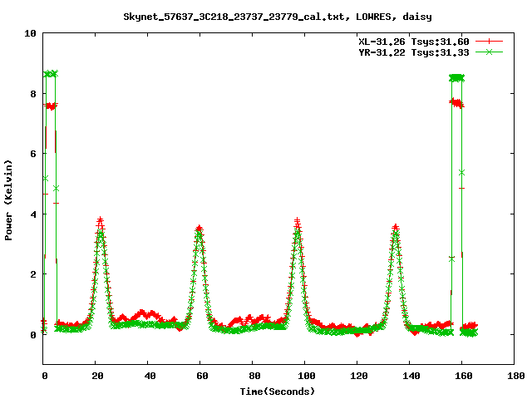Click the Power (Kelvin) y-axis label
Image resolution: width=532 pixels, height=399 pixels.
9,198
